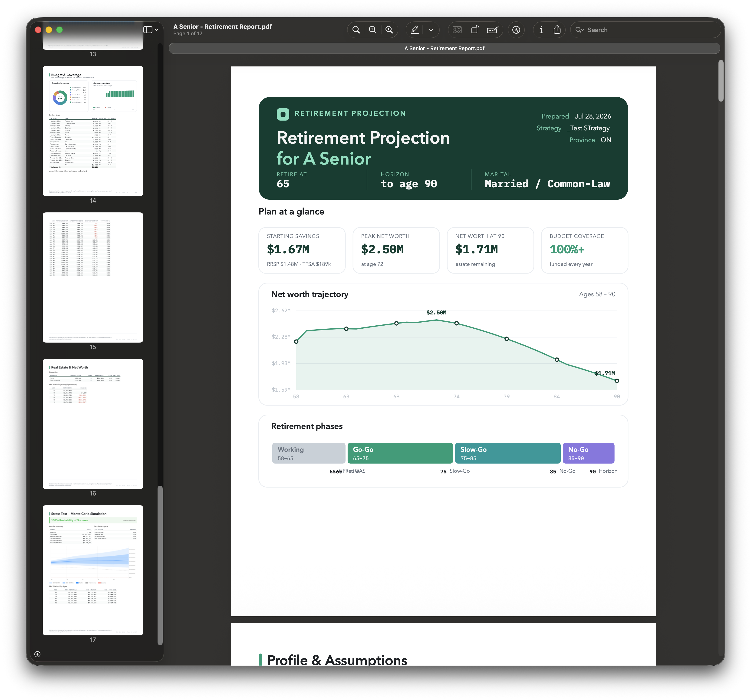This screenshot has width=751, height=700.
Task: Click the prepared date 'Jul 28, 2026'
Action: coord(593,116)
